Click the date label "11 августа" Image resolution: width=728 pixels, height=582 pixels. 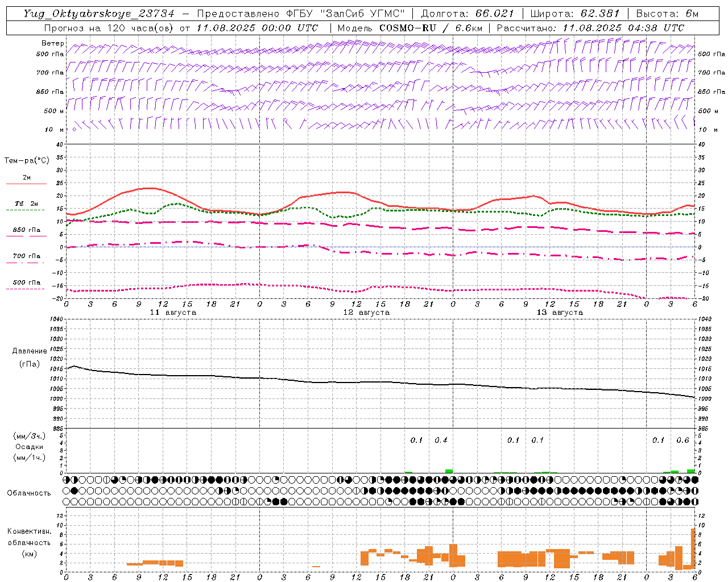[173, 313]
